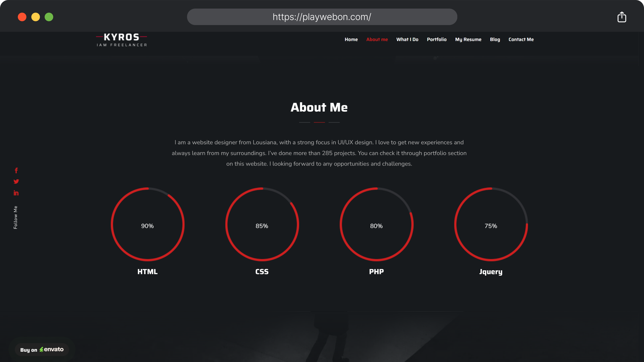Click the red close window dot
The width and height of the screenshot is (644, 362).
(x=22, y=17)
